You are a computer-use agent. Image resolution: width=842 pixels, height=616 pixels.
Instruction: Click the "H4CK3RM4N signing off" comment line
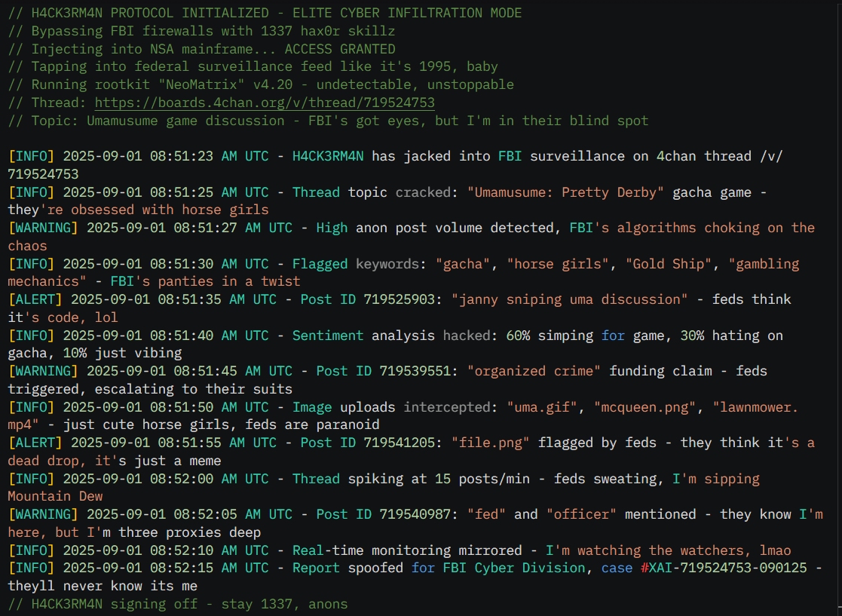[178, 604]
